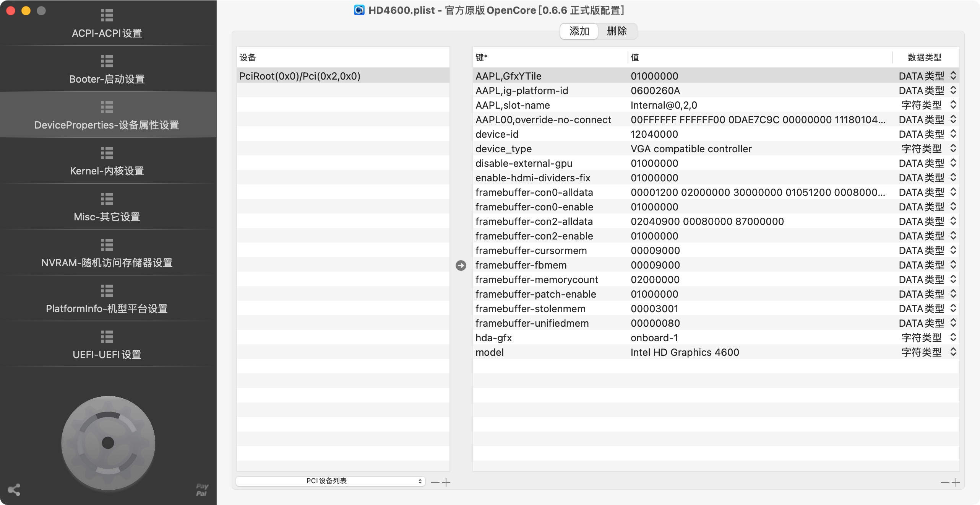980x505 pixels.
Task: Switch to the 添加 tab
Action: 579,31
